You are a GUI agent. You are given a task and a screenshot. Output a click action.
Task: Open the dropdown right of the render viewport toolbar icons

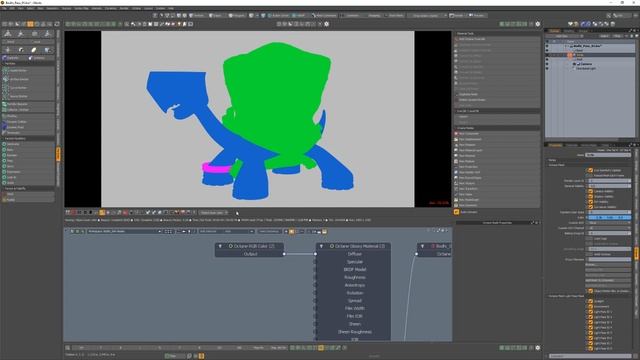pyautogui.click(x=213, y=213)
